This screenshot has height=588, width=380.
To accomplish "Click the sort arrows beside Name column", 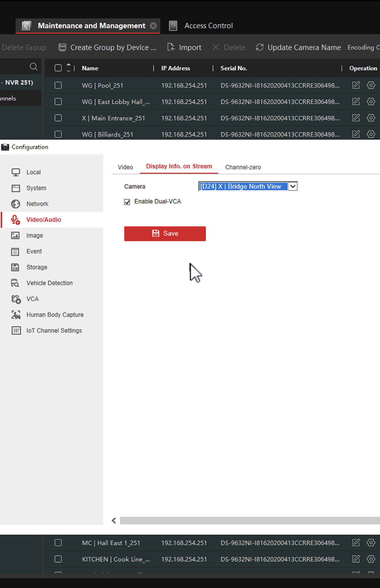I will coord(69,68).
